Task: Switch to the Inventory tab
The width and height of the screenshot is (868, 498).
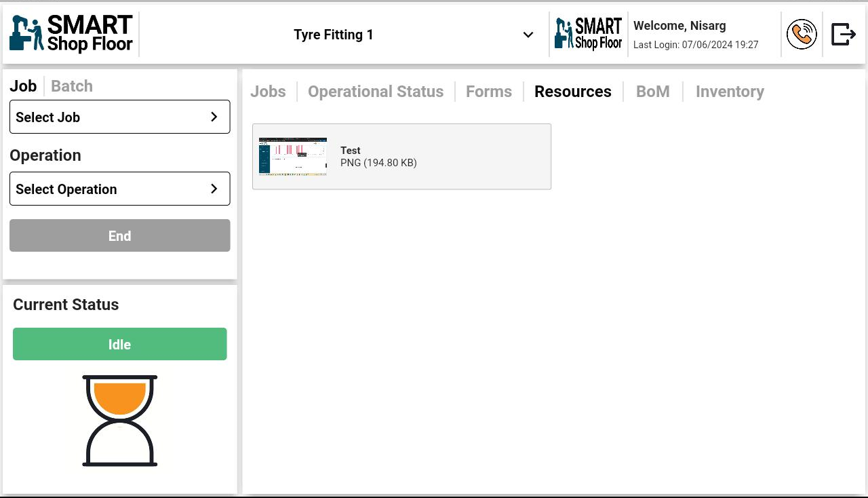Action: 730,92
